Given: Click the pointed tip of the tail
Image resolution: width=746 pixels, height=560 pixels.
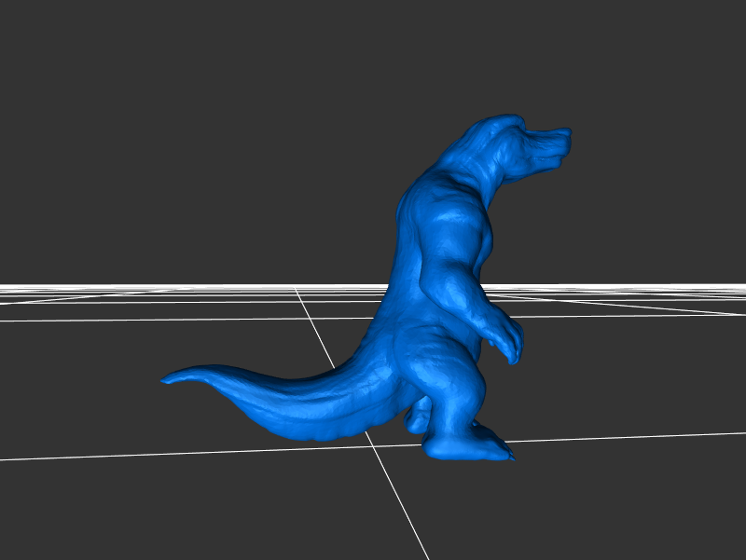Looking at the screenshot, I should click(166, 379).
